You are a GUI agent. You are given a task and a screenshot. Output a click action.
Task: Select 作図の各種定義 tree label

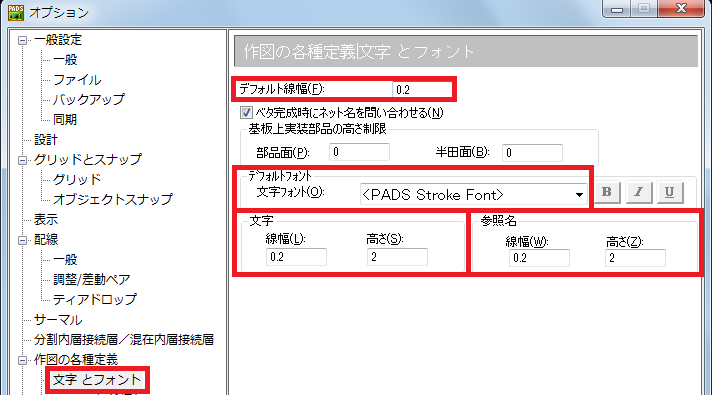(76, 360)
